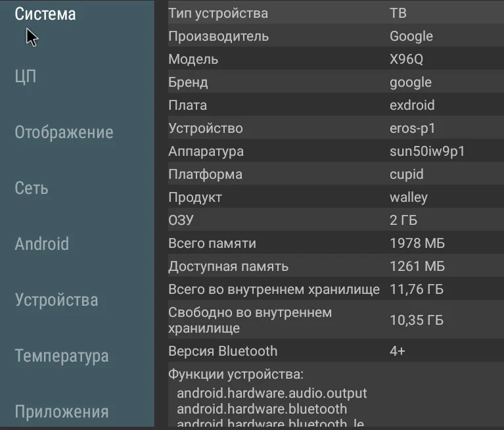The height and width of the screenshot is (430, 504).
Task: Open the ЦП sidebar section
Action: coord(26,76)
